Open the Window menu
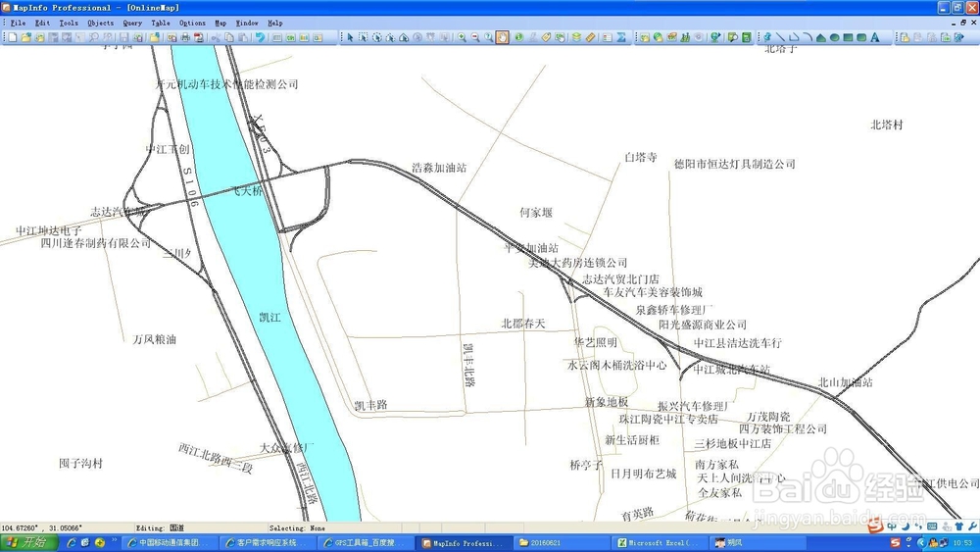 (x=247, y=24)
